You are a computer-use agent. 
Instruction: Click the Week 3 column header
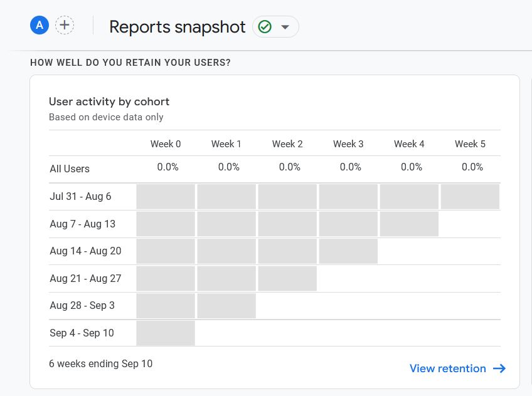348,144
